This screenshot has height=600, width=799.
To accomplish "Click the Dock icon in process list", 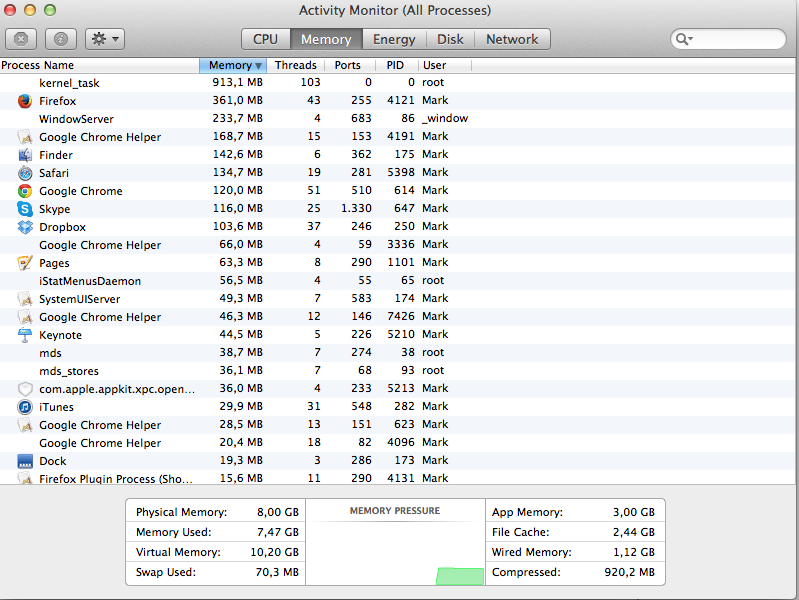I will click(x=25, y=461).
